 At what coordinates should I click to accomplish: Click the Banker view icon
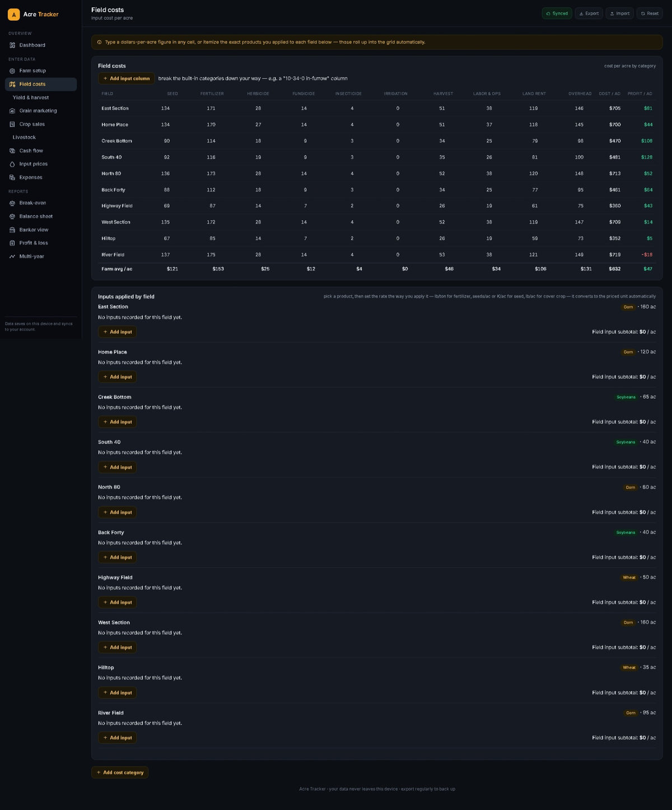click(12, 230)
